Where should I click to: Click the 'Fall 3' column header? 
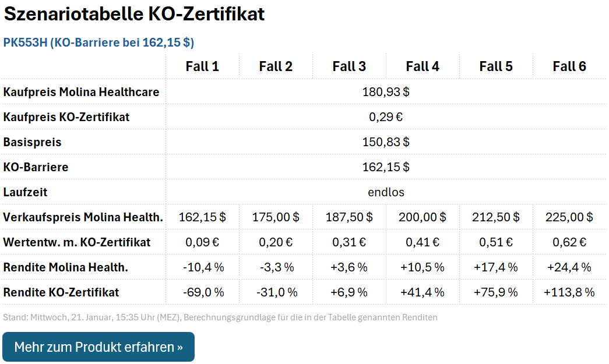(x=349, y=66)
